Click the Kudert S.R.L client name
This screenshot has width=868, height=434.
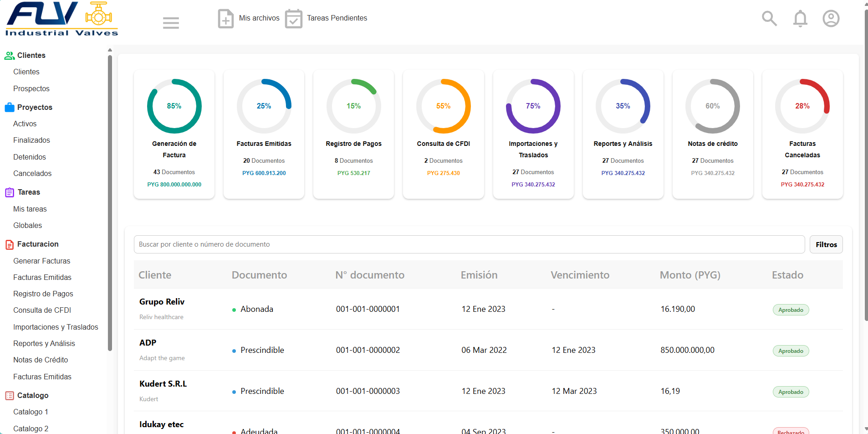(x=163, y=384)
